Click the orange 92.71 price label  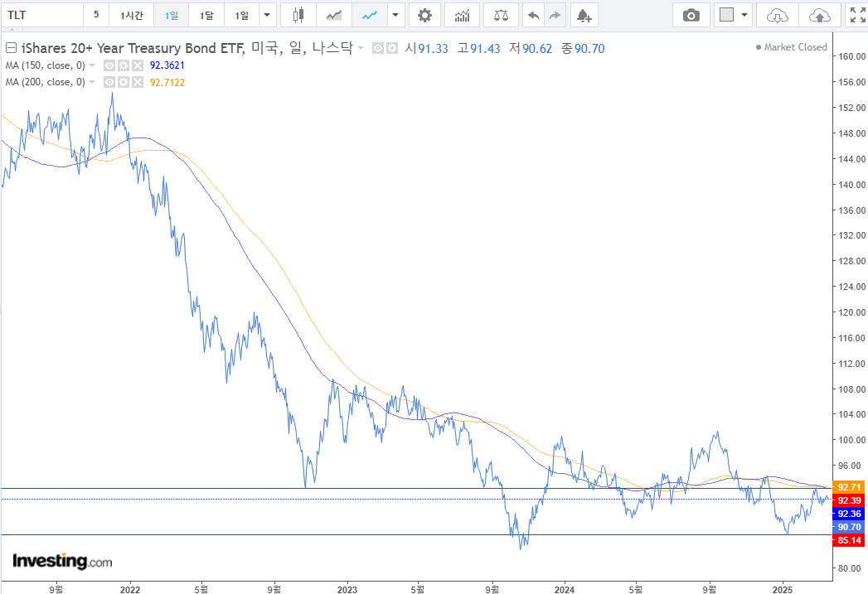pos(849,487)
